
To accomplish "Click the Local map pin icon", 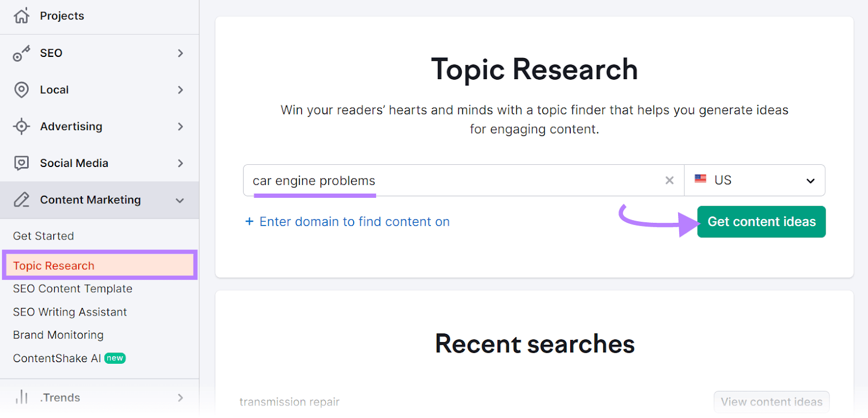I will coord(22,90).
